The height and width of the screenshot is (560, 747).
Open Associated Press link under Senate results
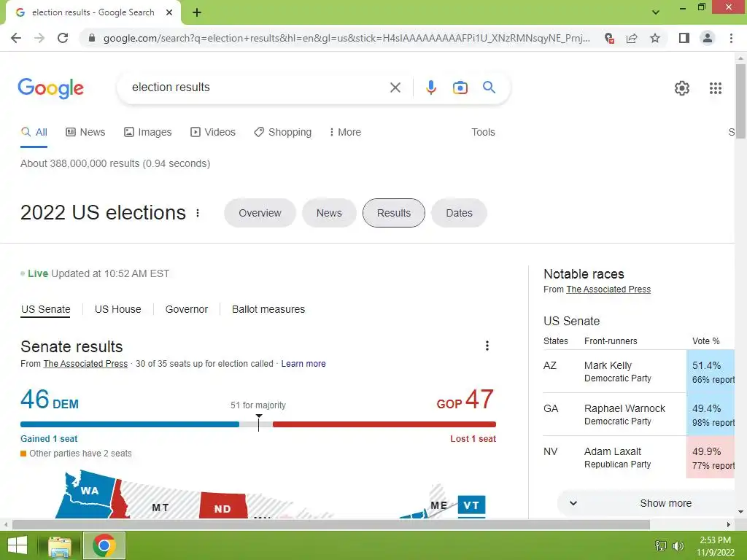tap(85, 364)
